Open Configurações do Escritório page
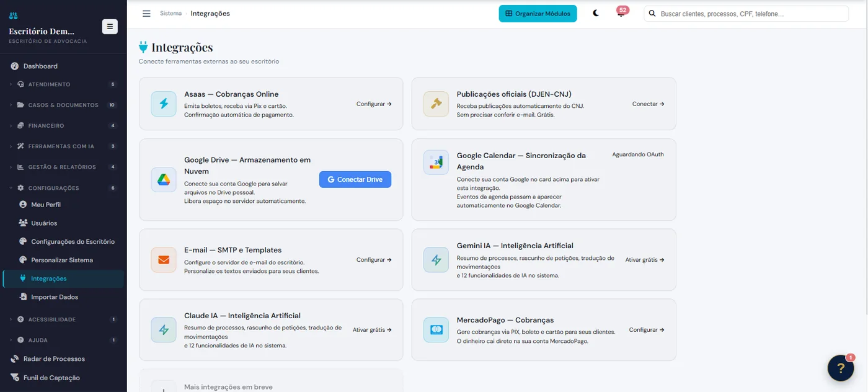868x392 pixels. pos(63,241)
